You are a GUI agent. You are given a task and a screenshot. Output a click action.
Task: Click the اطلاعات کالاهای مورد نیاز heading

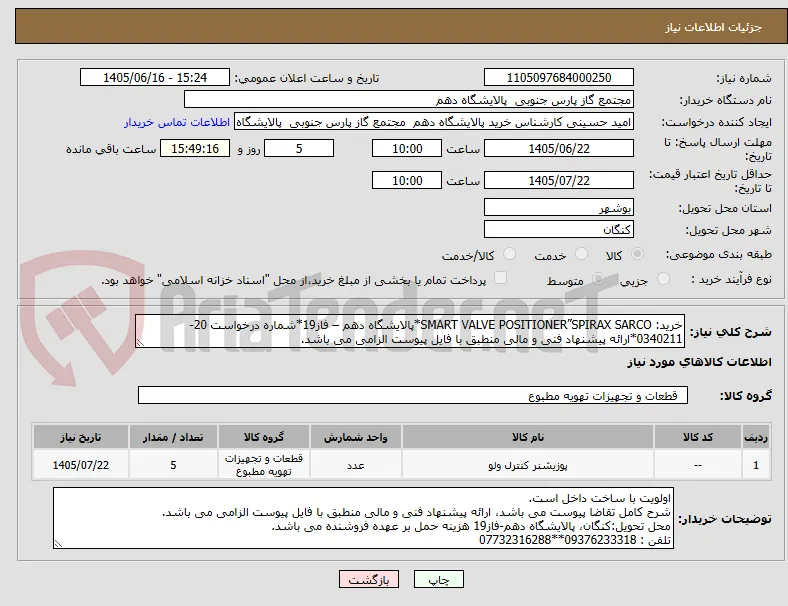point(699,362)
